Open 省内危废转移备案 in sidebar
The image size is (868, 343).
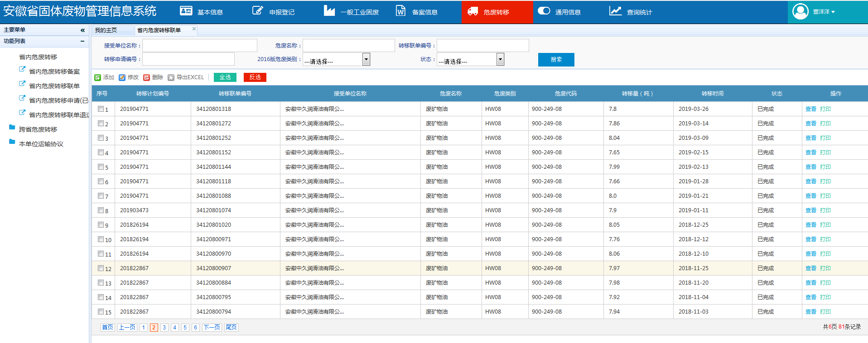coord(54,71)
